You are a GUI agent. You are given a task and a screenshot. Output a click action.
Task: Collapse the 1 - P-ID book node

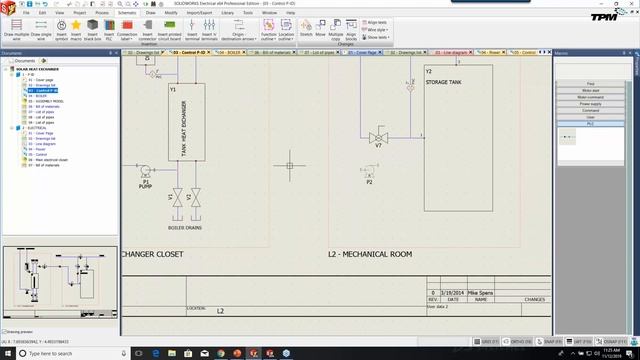[x=12, y=75]
